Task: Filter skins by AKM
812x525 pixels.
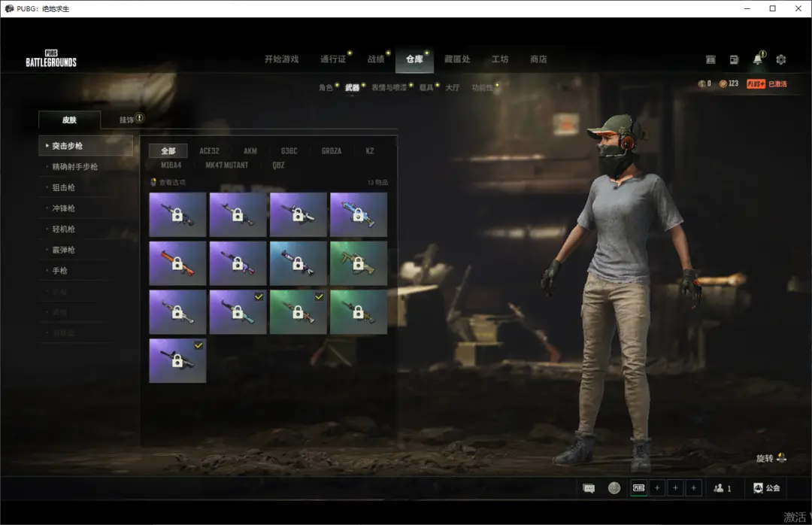Action: pos(250,151)
